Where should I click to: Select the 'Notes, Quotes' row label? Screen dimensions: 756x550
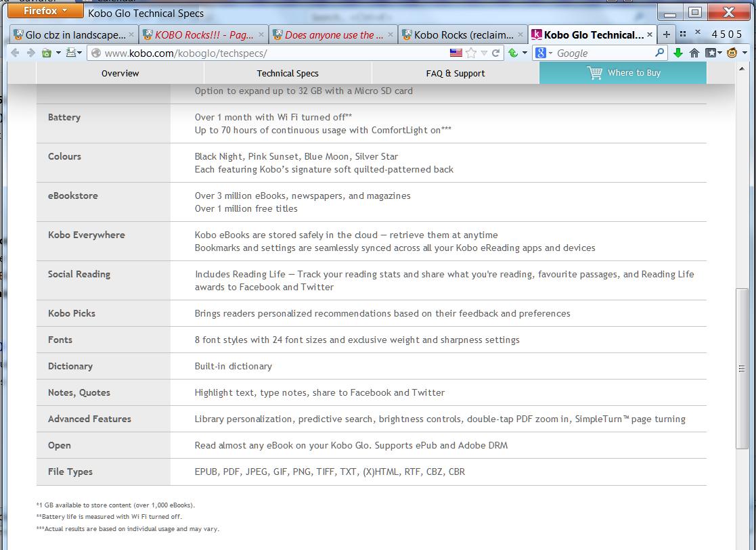79,393
